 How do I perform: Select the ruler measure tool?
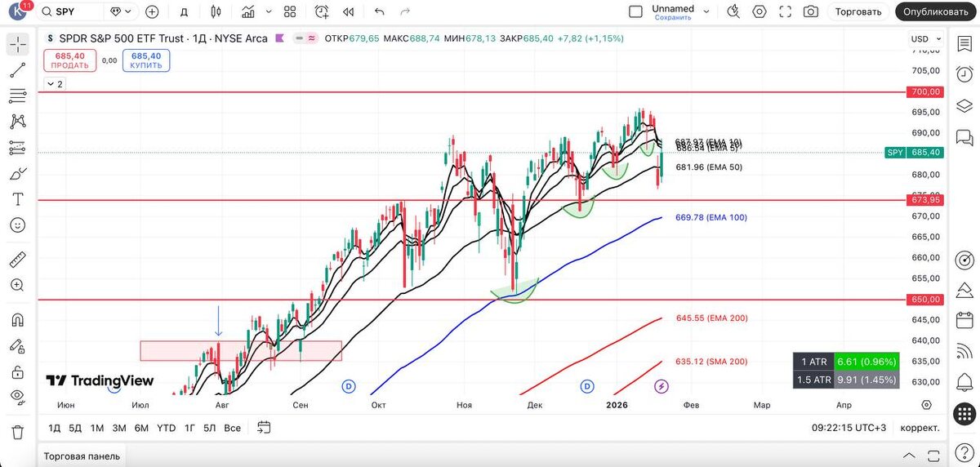[17, 260]
